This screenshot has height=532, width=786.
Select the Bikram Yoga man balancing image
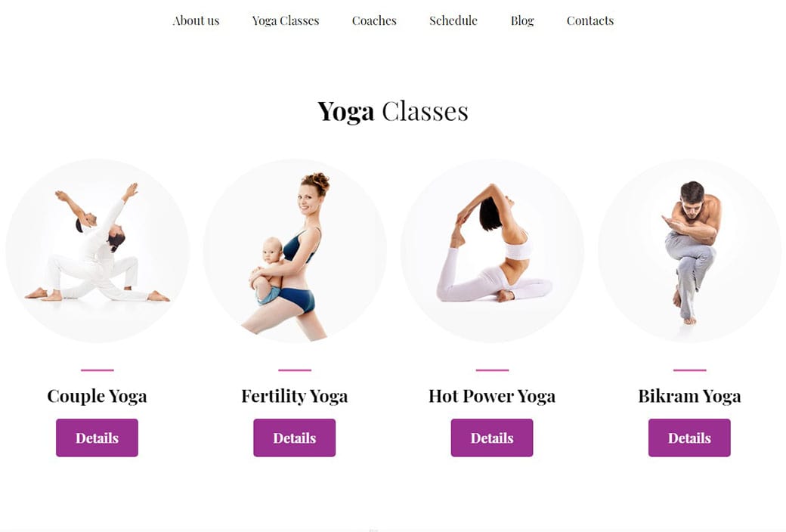690,251
